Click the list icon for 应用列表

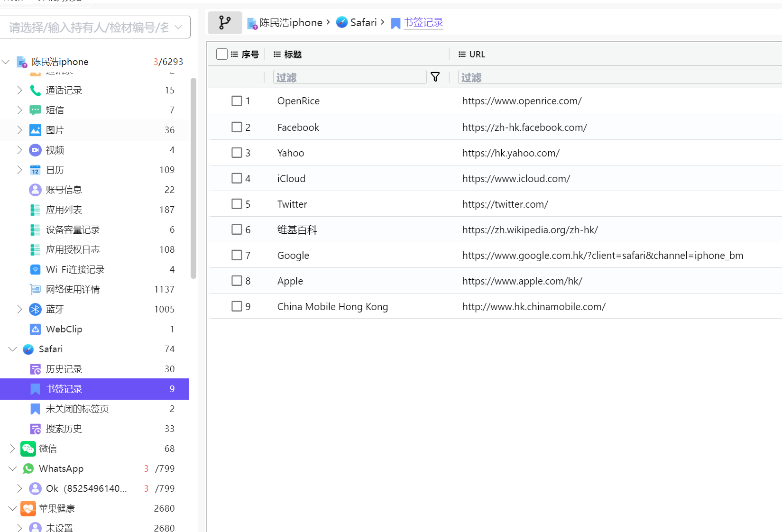35,210
